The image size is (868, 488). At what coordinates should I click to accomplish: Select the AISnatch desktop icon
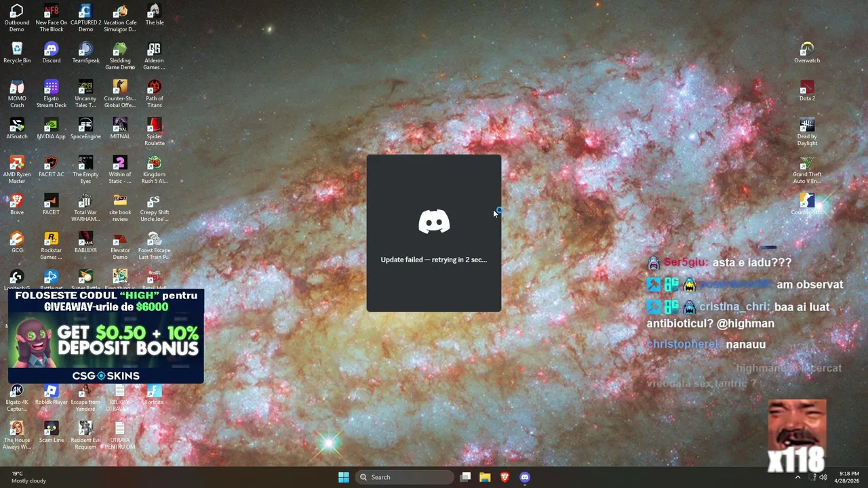click(17, 129)
